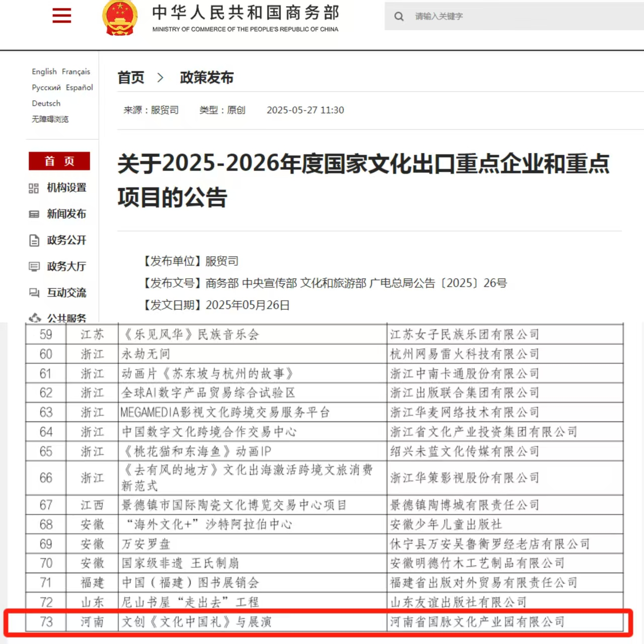Click table cell 杭州网易雷火科技有限公司
Screen dimensions: 644x644
(505, 354)
